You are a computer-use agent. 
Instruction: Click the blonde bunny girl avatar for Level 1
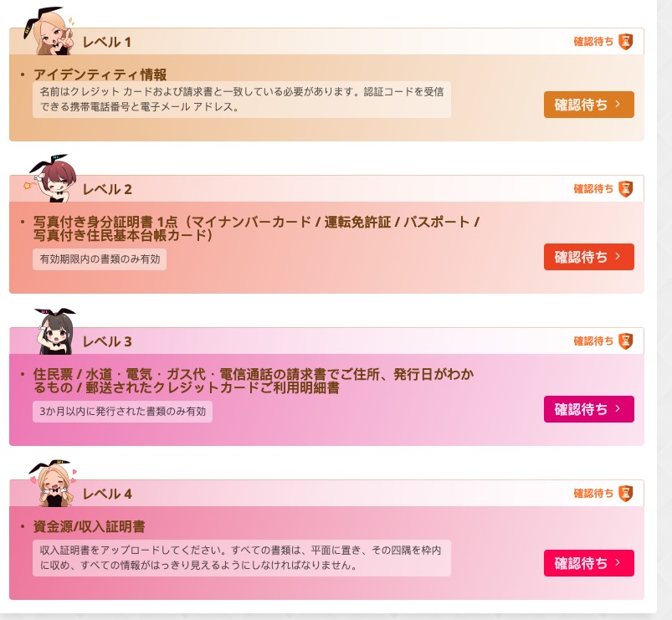pos(49,31)
